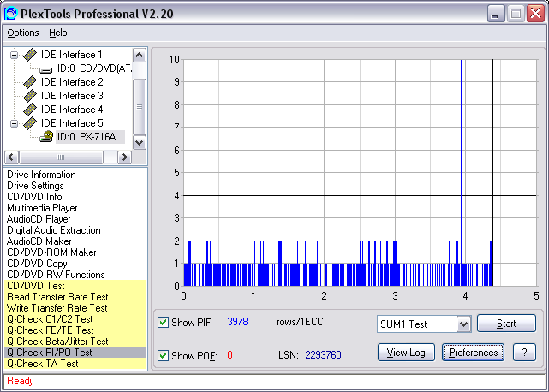Image resolution: width=549 pixels, height=392 pixels.
Task: Click the drive tree vertical scrollbar thumb
Action: pyautogui.click(x=140, y=107)
